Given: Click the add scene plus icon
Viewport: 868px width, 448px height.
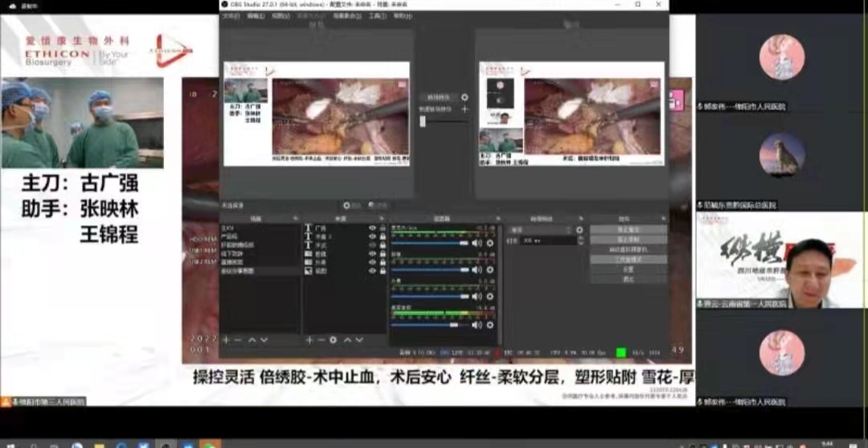Looking at the screenshot, I should click(x=226, y=340).
